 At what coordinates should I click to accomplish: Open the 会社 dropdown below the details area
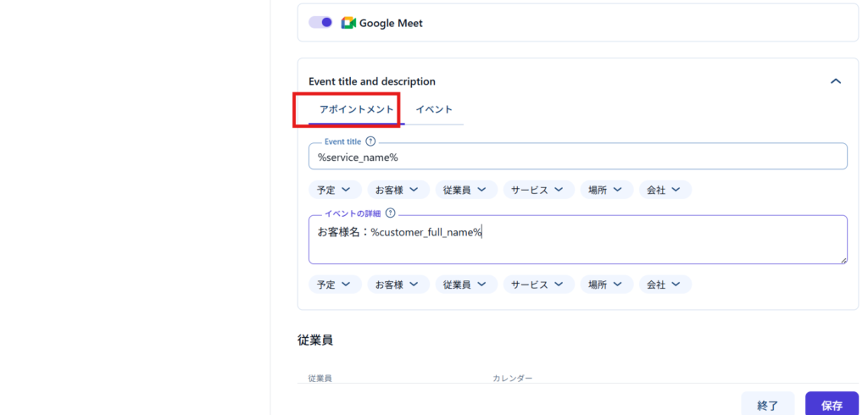click(x=665, y=285)
